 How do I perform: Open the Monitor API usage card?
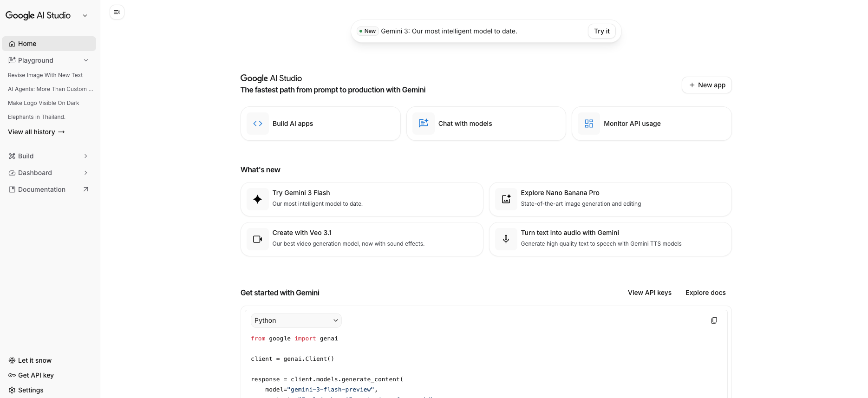click(x=652, y=124)
